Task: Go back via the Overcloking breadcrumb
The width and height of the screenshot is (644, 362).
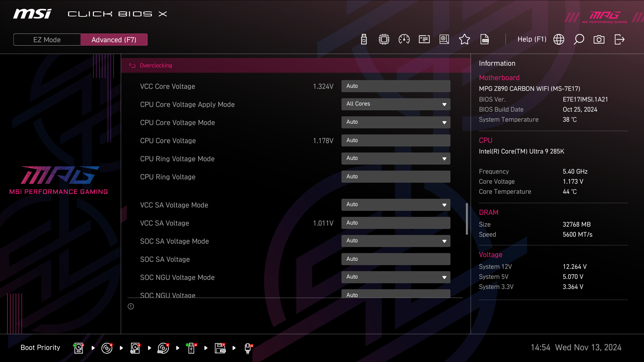Action: tap(155, 66)
